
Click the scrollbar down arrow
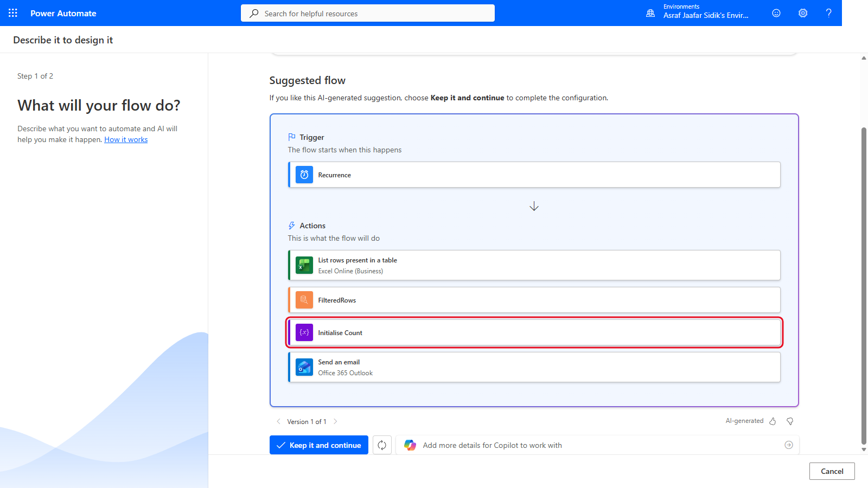[x=864, y=450]
